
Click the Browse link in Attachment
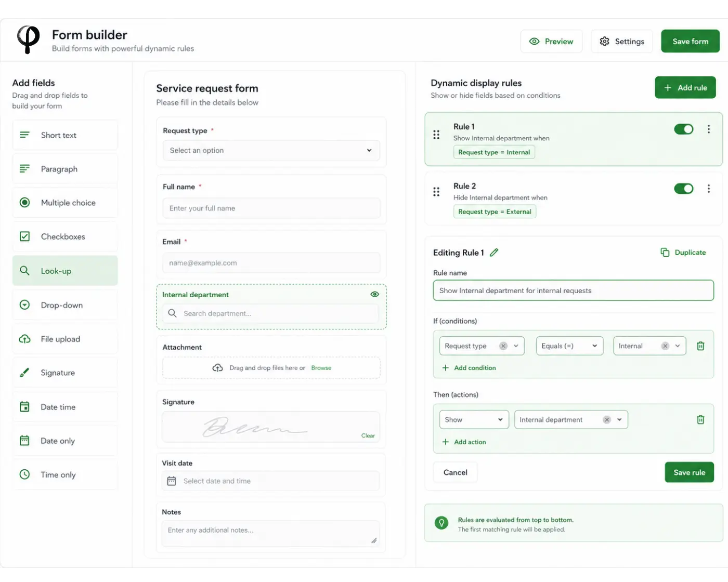[321, 368]
